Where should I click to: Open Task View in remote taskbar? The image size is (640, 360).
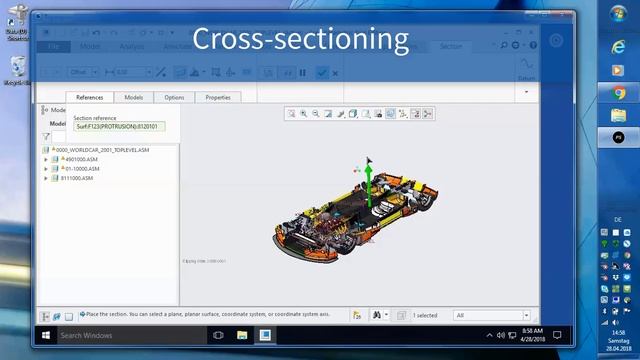click(x=218, y=335)
